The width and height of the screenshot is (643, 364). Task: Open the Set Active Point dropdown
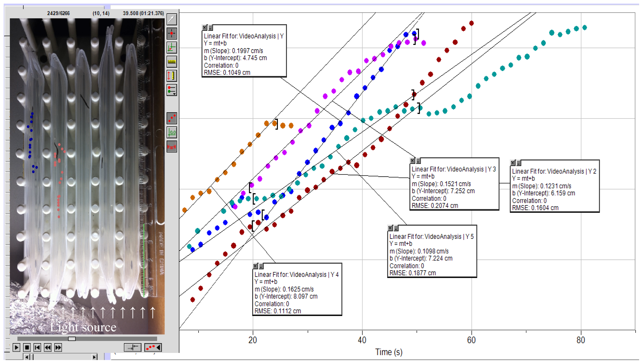coord(172,90)
